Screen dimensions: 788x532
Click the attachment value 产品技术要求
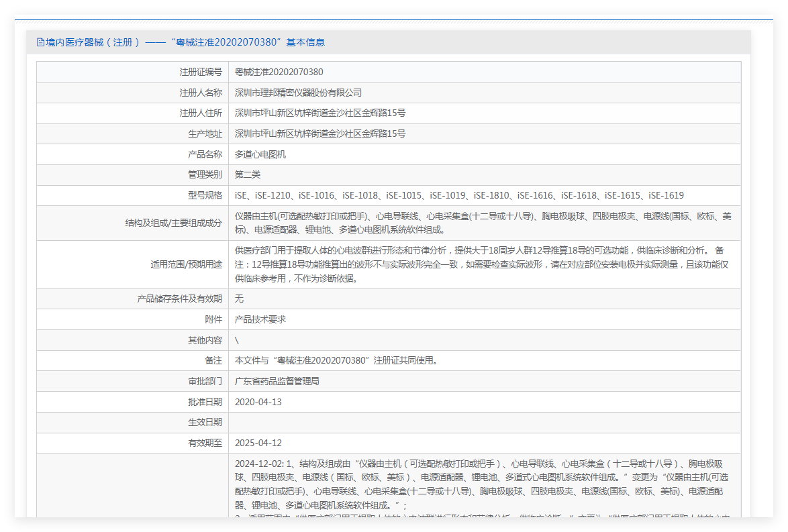(x=260, y=319)
